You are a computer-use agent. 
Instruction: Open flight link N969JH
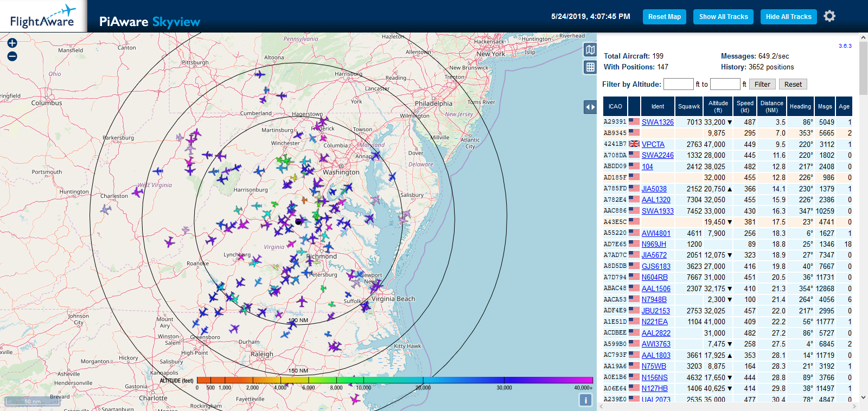tap(654, 244)
